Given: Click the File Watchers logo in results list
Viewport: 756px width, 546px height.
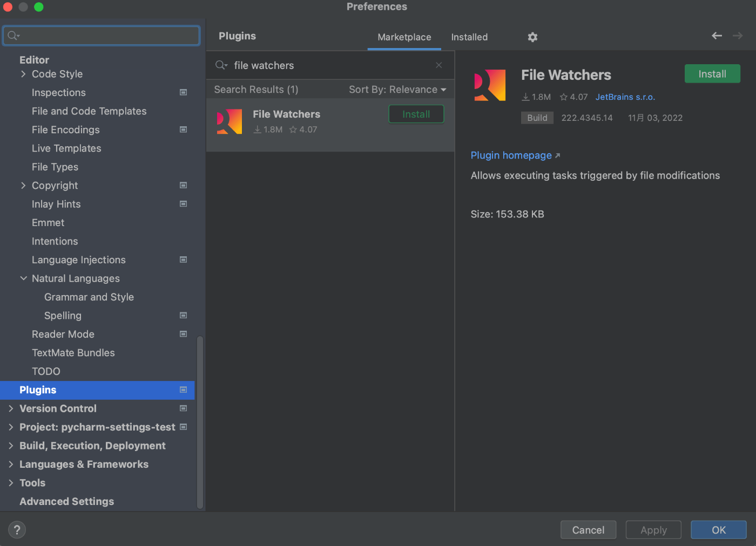Looking at the screenshot, I should [230, 121].
